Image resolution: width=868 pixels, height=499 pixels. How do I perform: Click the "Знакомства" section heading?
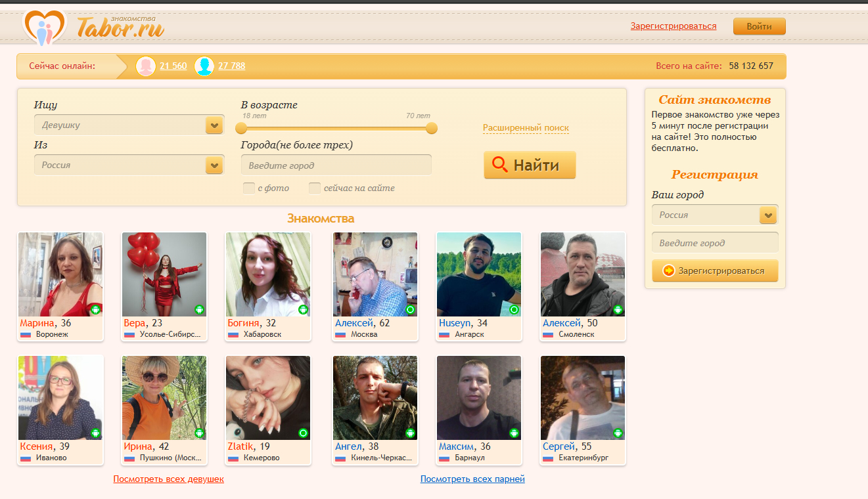(x=321, y=219)
